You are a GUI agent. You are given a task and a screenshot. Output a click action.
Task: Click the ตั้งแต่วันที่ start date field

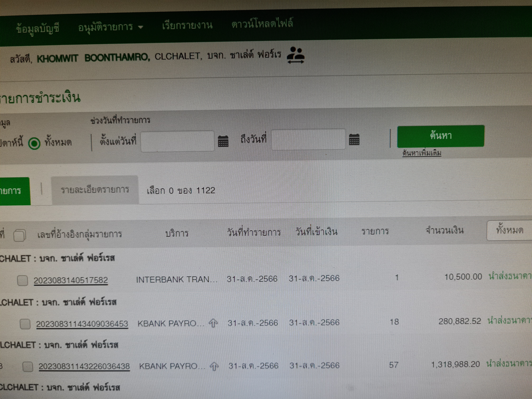(x=177, y=141)
